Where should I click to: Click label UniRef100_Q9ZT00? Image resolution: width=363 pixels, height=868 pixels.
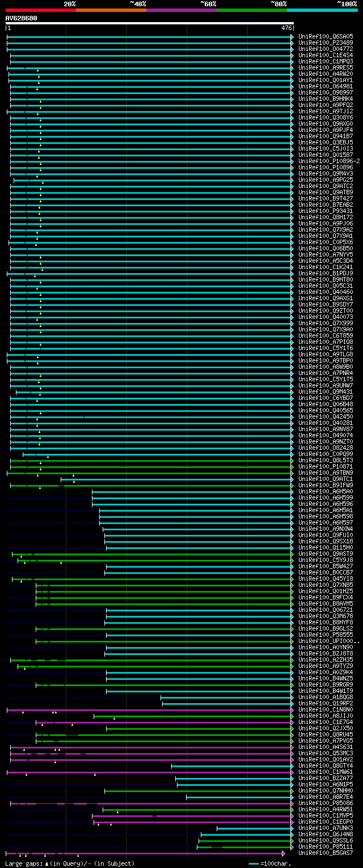pyautogui.click(x=326, y=310)
